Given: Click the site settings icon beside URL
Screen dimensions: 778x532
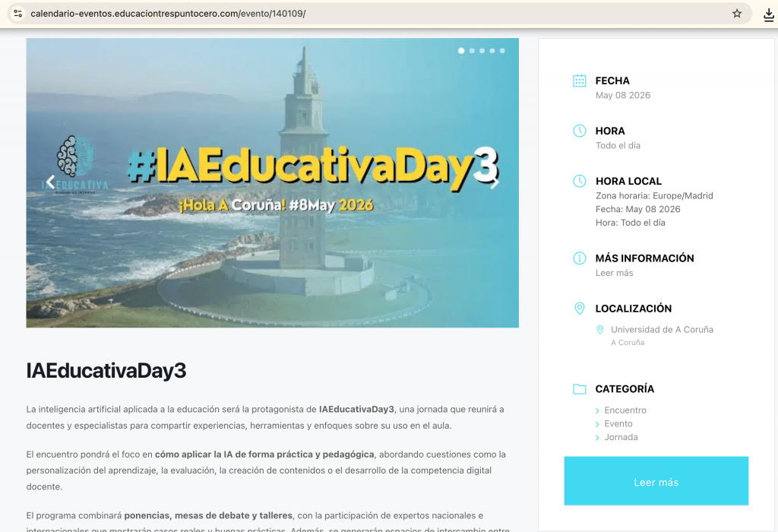Looking at the screenshot, I should (18, 14).
